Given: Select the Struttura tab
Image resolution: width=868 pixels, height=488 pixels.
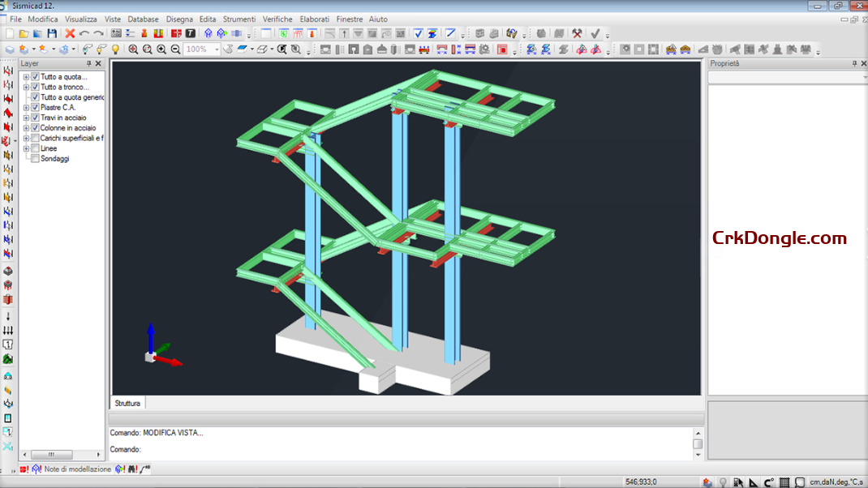Looking at the screenshot, I should 127,403.
